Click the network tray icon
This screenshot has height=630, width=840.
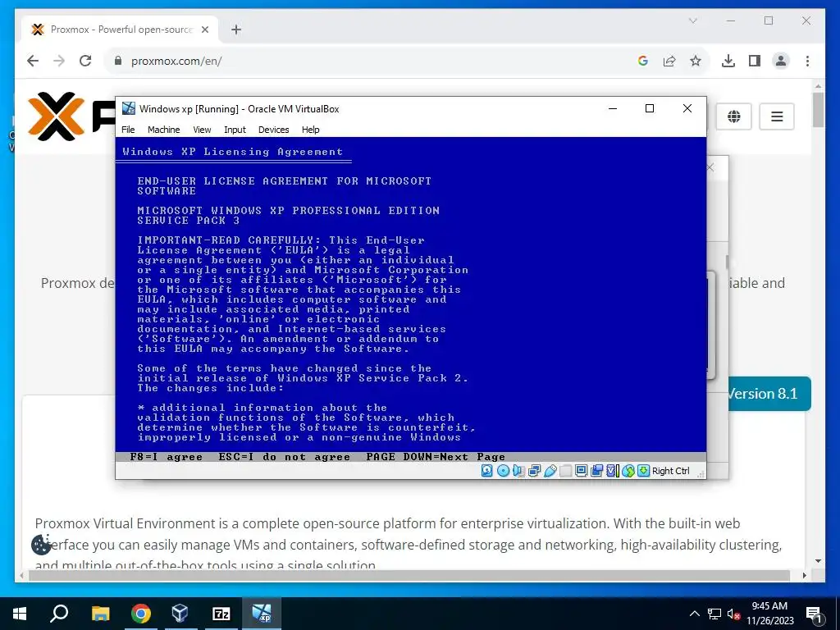click(x=714, y=614)
